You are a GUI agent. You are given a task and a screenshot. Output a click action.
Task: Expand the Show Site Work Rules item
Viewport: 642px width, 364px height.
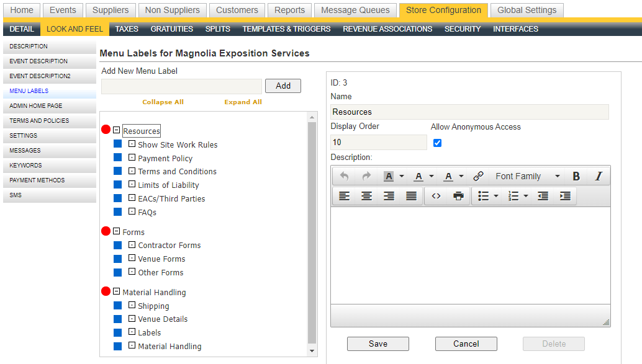131,144
